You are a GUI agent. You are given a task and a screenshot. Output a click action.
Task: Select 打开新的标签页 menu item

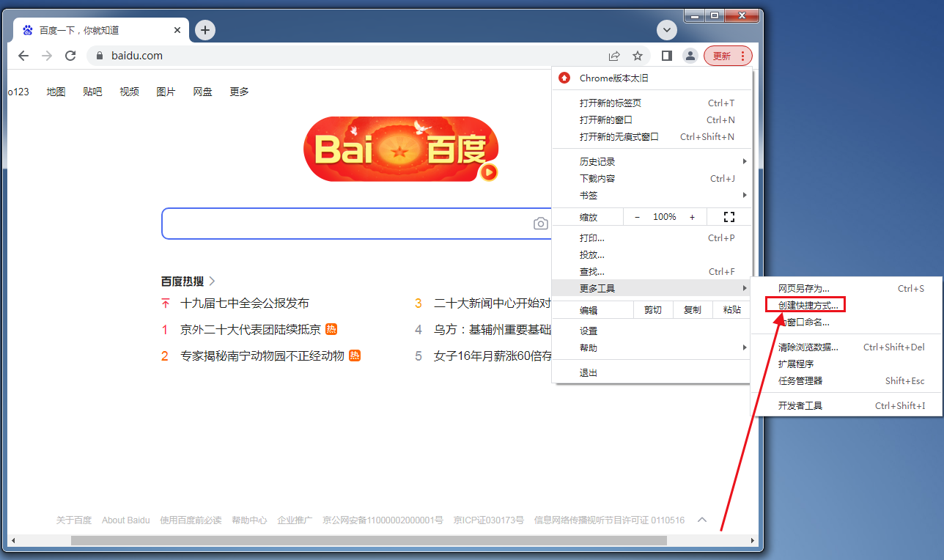tap(652, 103)
